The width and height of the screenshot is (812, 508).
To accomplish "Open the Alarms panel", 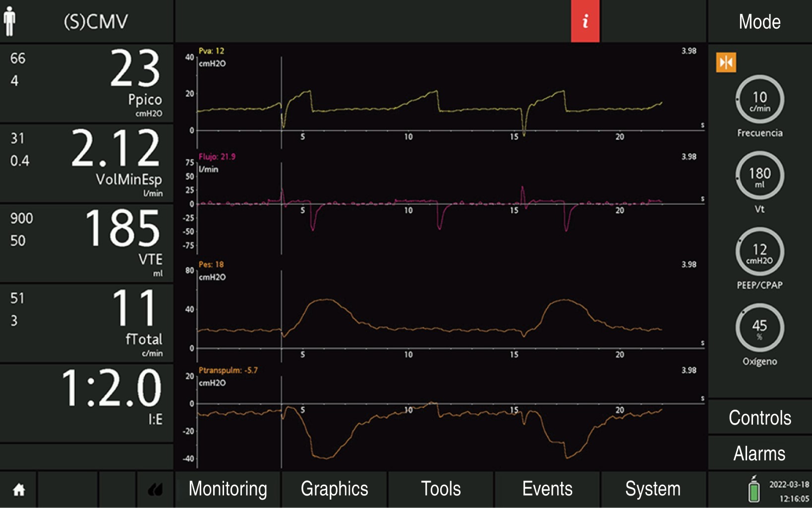I will tap(759, 453).
